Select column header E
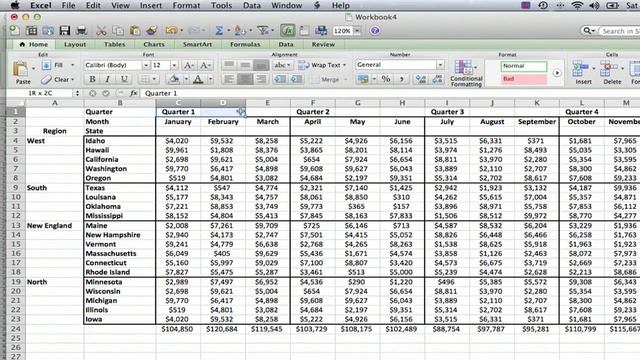The image size is (640, 360). click(x=268, y=103)
